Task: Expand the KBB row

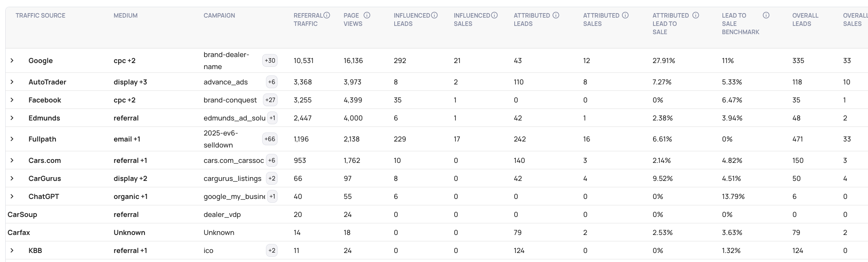Action: [x=12, y=250]
